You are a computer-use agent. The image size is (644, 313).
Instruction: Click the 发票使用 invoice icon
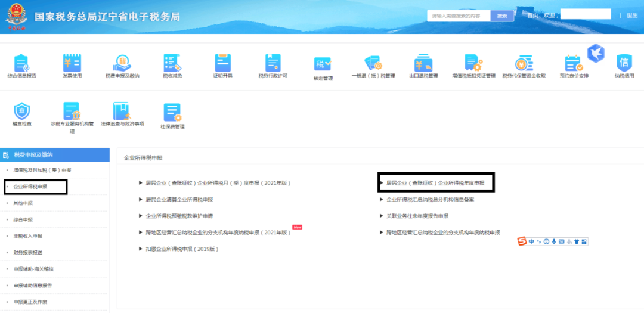[x=72, y=63]
